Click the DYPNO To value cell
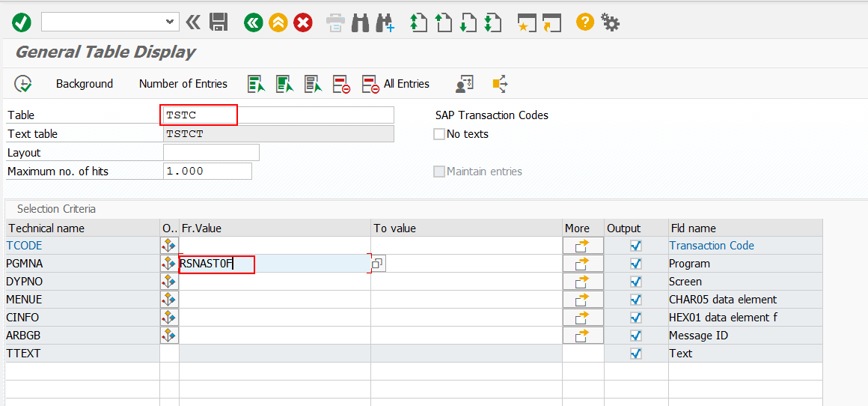This screenshot has height=406, width=868. pos(467,282)
